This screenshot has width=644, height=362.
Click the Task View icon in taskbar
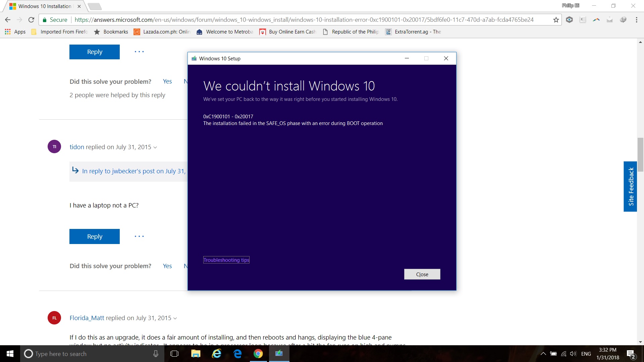[174, 353]
